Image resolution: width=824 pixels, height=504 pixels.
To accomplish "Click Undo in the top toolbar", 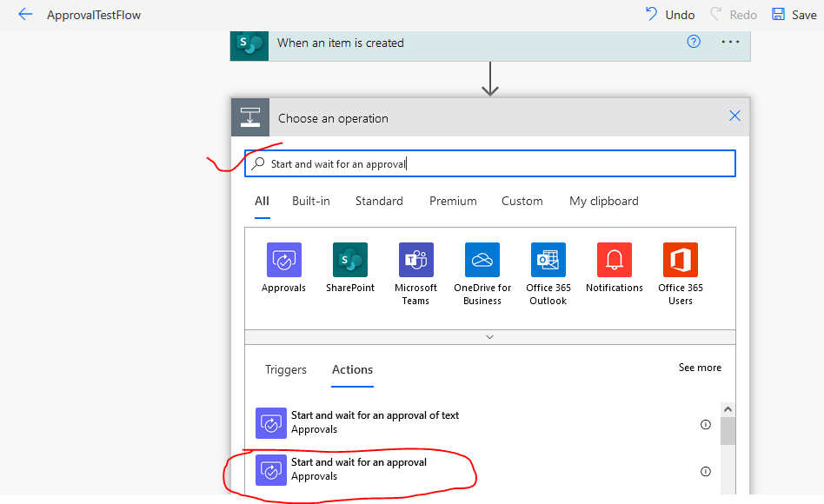I will pos(669,15).
